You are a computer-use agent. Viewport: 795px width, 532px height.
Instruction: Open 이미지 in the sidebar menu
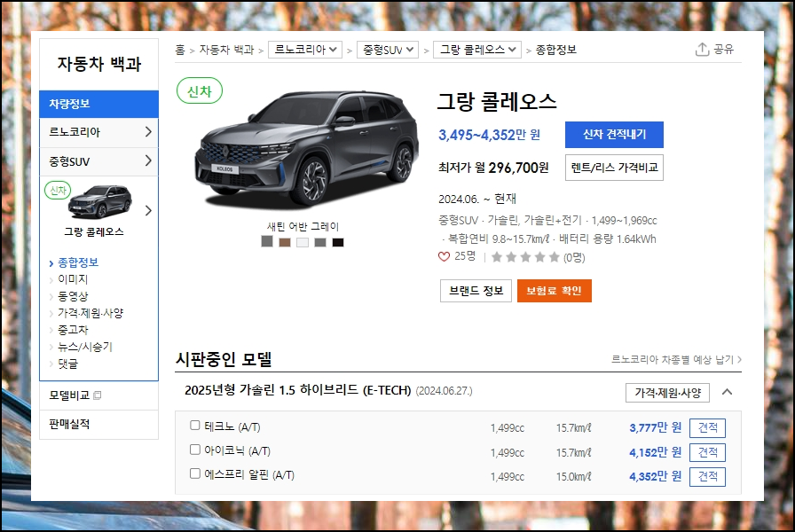[73, 279]
